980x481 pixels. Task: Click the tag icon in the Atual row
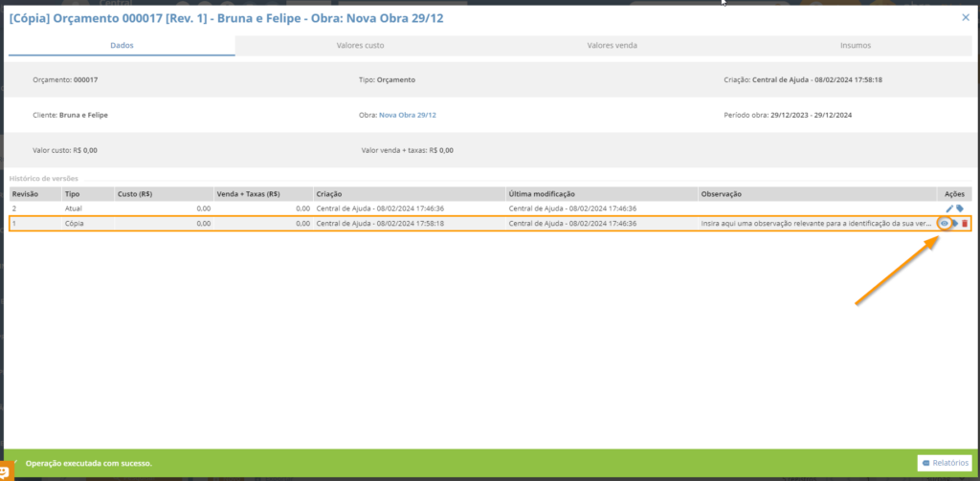coord(960,208)
